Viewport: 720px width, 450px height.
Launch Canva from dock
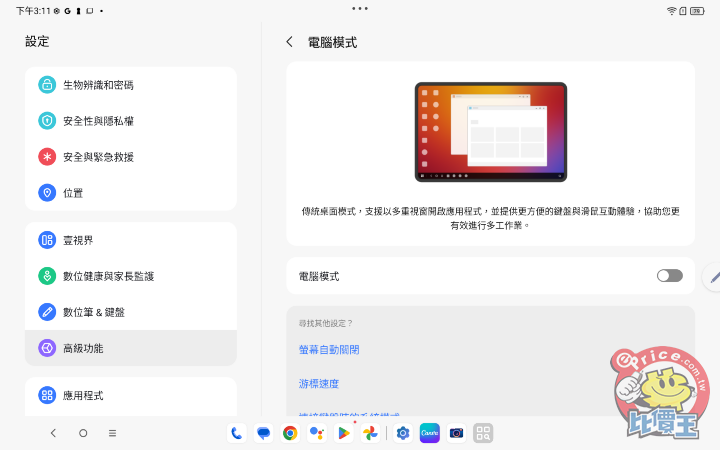[429, 433]
